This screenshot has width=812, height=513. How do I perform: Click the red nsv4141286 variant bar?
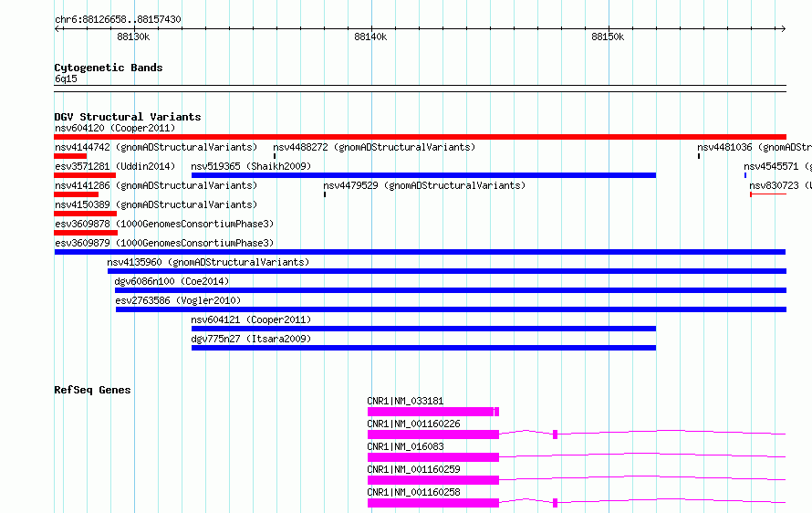tap(76, 194)
